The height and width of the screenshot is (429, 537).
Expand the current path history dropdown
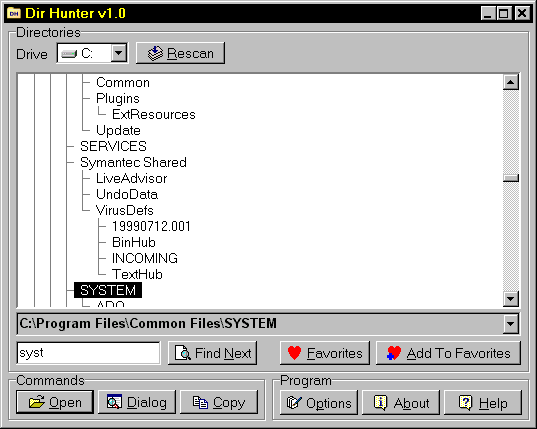point(510,324)
